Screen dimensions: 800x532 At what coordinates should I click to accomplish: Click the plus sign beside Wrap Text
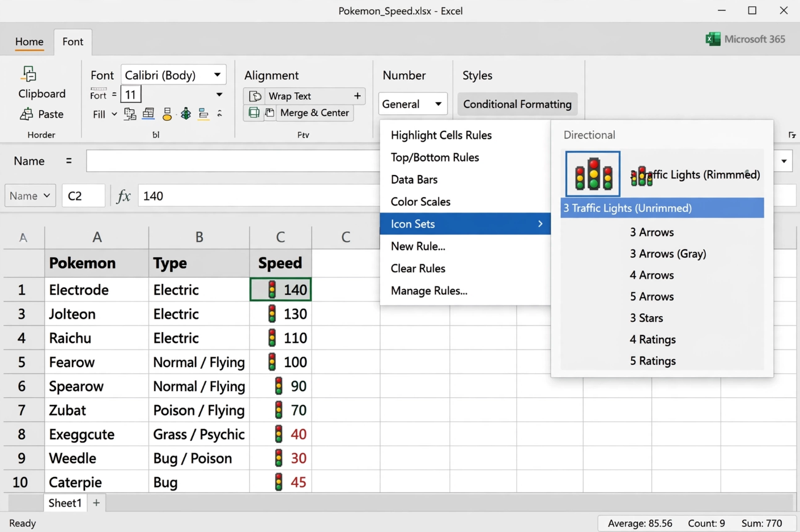[358, 96]
